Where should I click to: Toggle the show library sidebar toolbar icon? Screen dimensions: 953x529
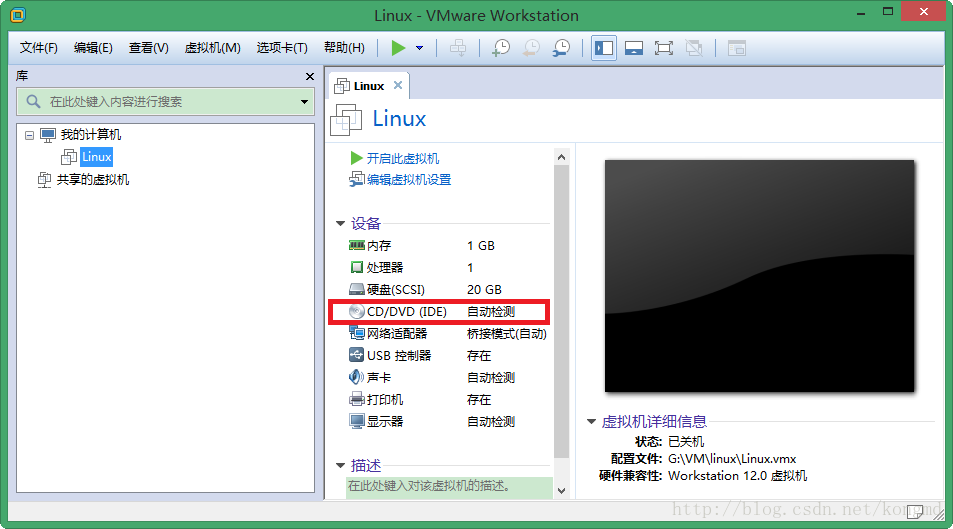click(604, 48)
